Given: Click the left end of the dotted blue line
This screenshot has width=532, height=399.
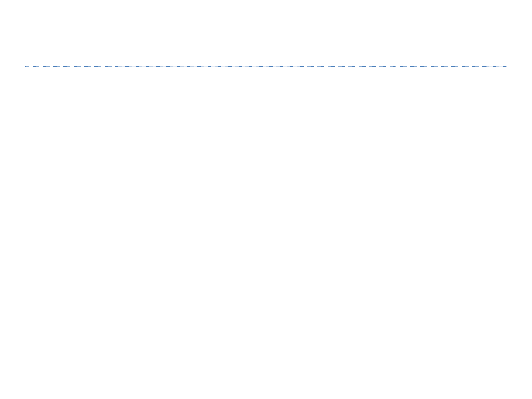Looking at the screenshot, I should tap(25, 67).
